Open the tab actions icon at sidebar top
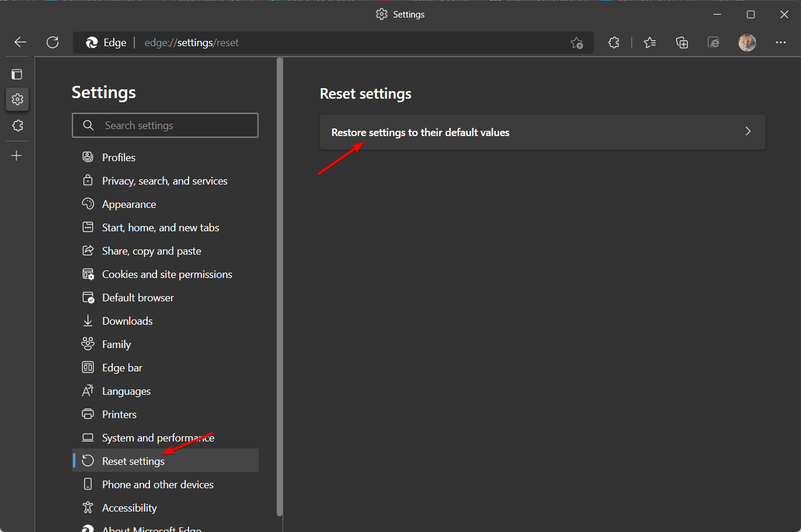The width and height of the screenshot is (801, 532). tap(17, 74)
